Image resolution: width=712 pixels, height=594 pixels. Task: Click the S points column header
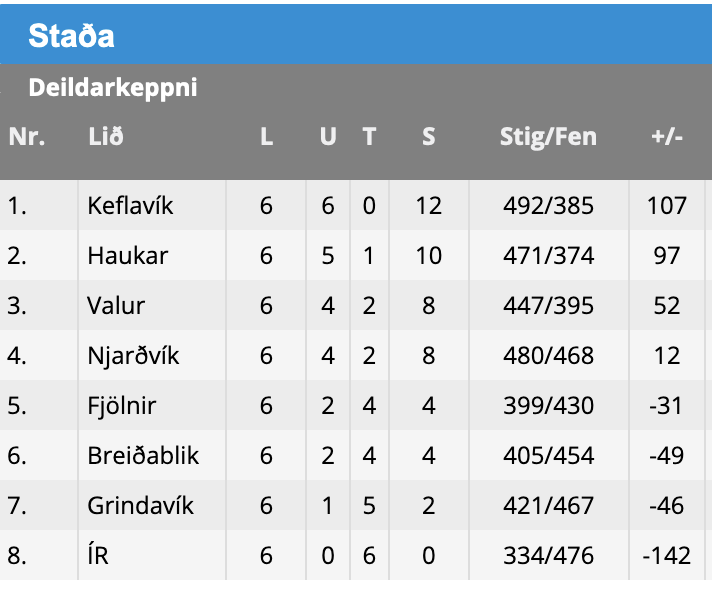[x=428, y=137]
